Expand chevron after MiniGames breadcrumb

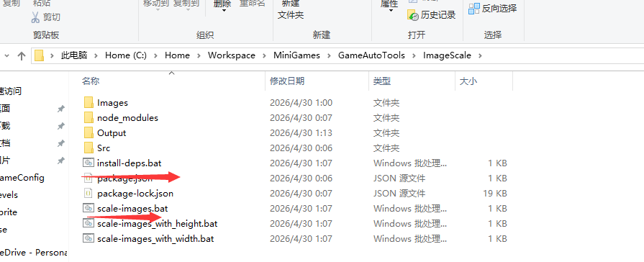[329, 55]
